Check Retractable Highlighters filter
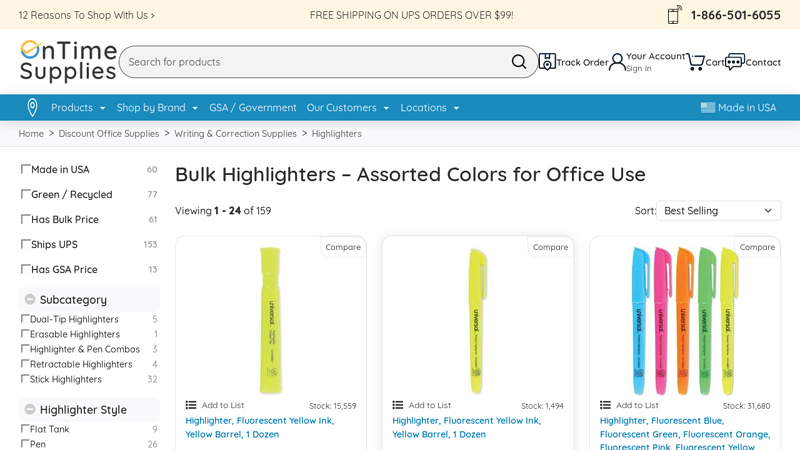Viewport: 800px width, 450px height. 24,364
